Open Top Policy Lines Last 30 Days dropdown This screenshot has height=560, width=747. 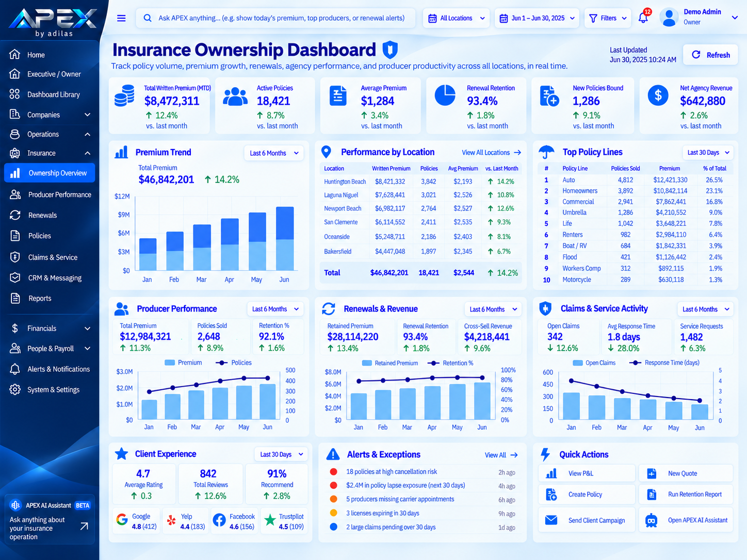pos(708,153)
